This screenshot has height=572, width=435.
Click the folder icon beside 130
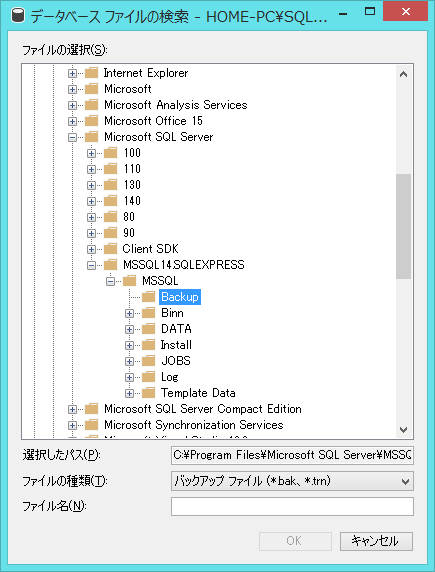tap(111, 185)
